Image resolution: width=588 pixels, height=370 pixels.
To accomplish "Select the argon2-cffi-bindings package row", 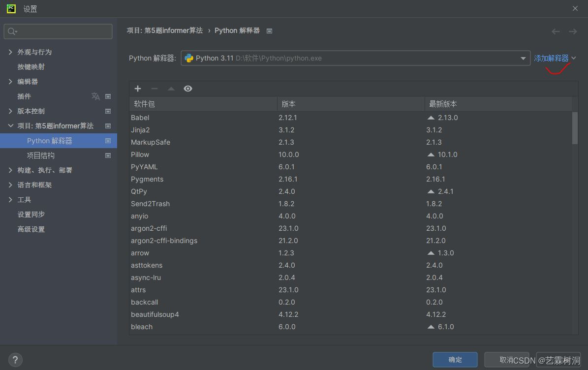I will coord(351,241).
